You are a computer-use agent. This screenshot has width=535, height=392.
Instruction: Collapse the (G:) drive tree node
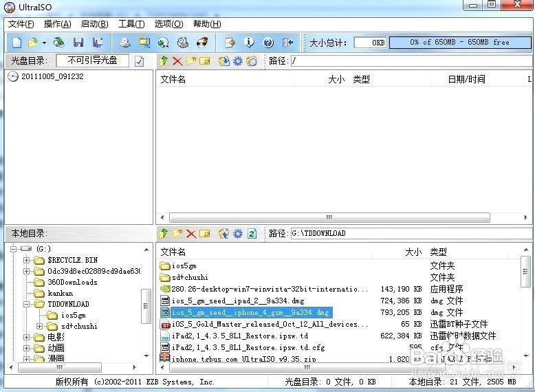pos(13,249)
